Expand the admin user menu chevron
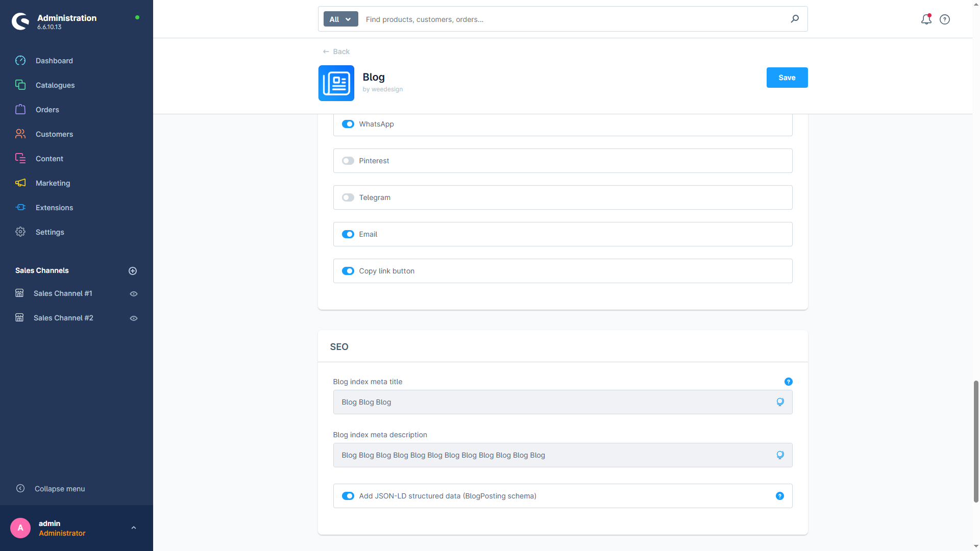This screenshot has height=551, width=980. point(134,528)
